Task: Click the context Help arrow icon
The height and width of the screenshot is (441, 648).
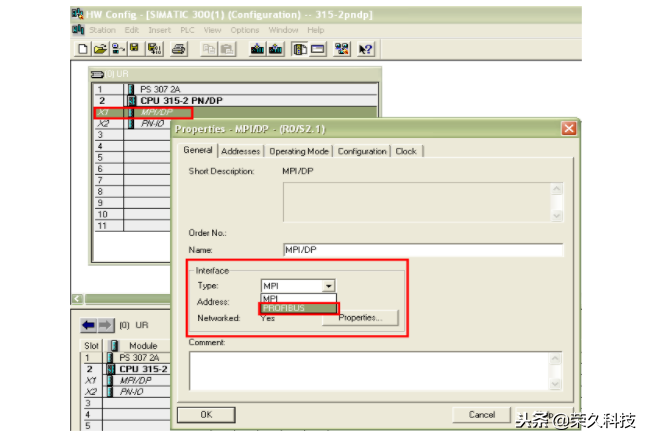Action: click(365, 48)
